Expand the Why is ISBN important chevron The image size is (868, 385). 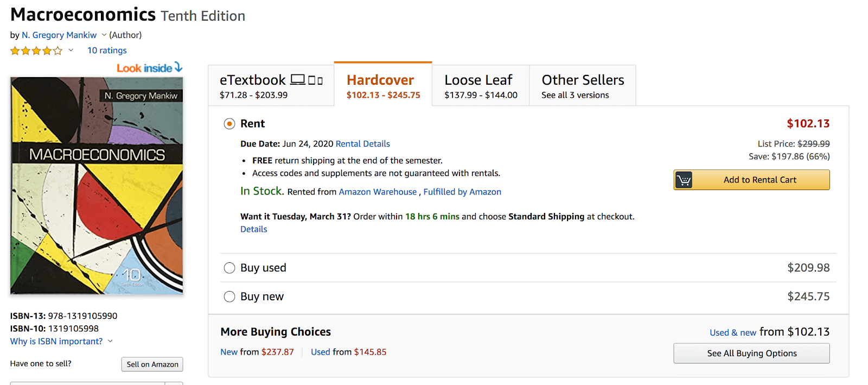point(110,341)
